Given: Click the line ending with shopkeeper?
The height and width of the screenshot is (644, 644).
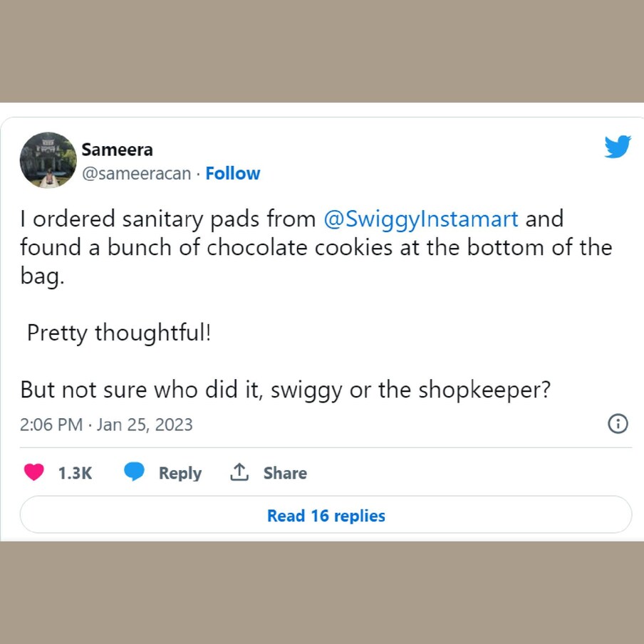Looking at the screenshot, I should point(285,390).
